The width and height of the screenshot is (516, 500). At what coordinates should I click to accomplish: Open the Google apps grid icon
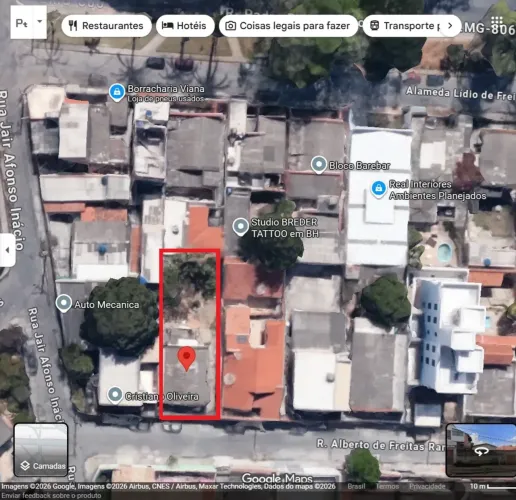click(x=497, y=21)
